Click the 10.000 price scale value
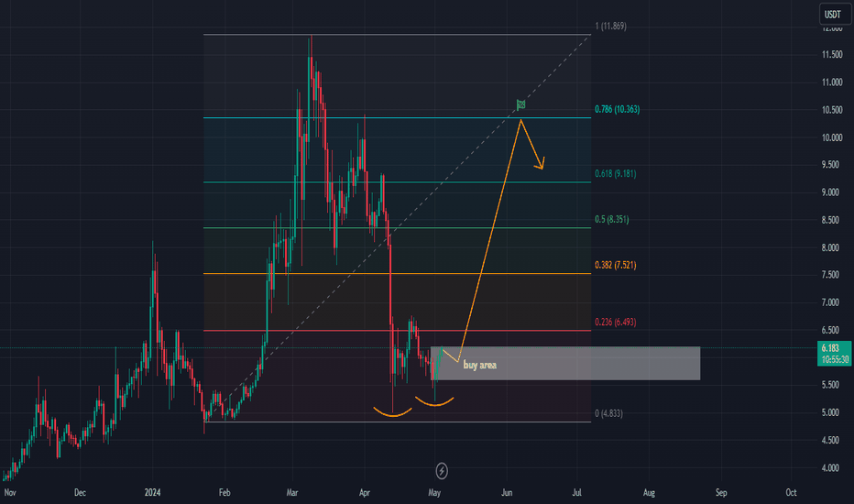 click(832, 137)
